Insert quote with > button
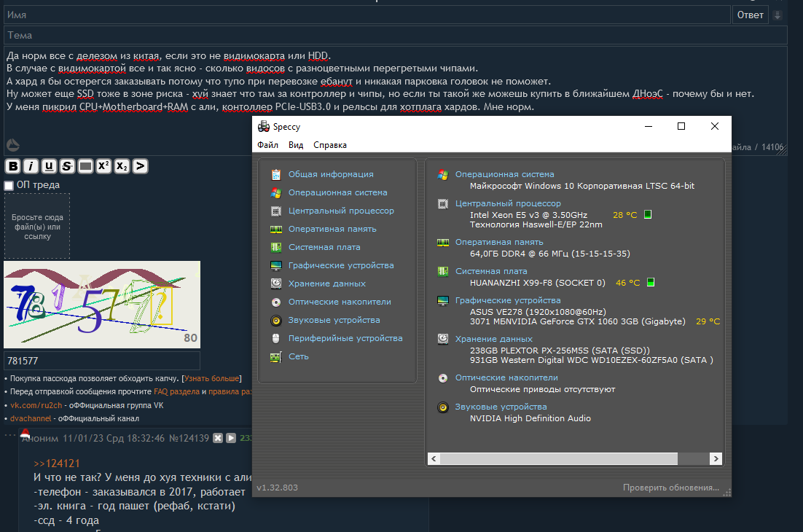This screenshot has width=803, height=532. tap(141, 166)
